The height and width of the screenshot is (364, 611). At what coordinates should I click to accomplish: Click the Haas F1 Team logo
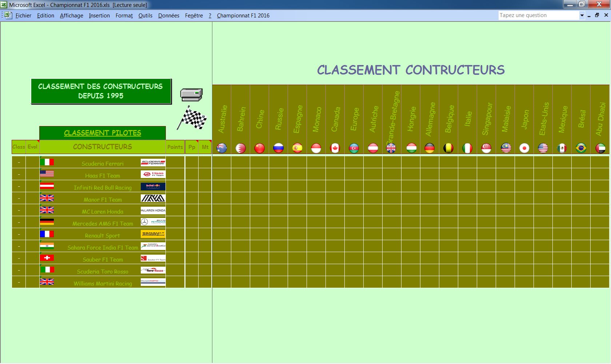click(153, 174)
